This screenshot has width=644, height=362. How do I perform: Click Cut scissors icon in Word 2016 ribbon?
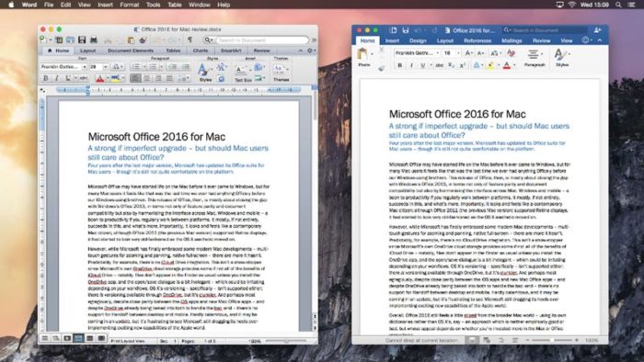click(381, 50)
